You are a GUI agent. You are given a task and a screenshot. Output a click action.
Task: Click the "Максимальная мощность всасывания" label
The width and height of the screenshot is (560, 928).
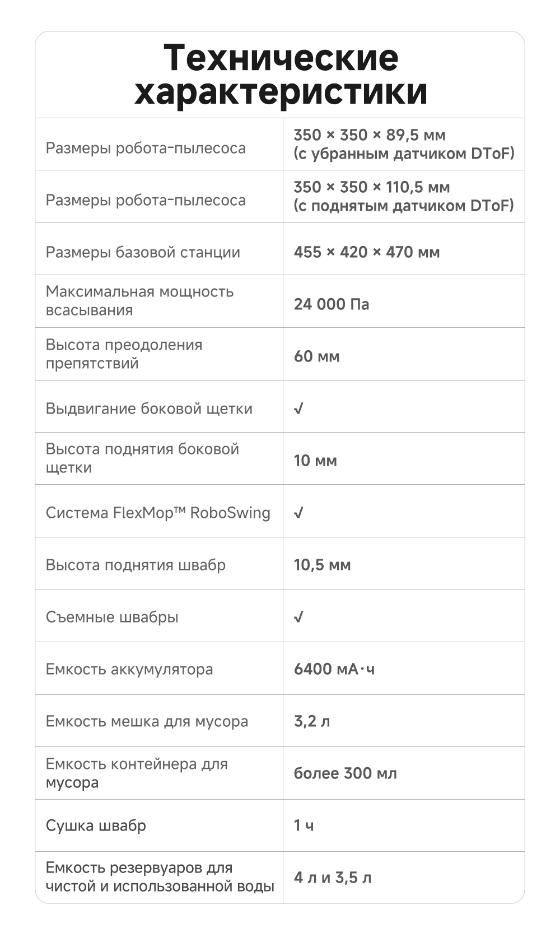(139, 301)
